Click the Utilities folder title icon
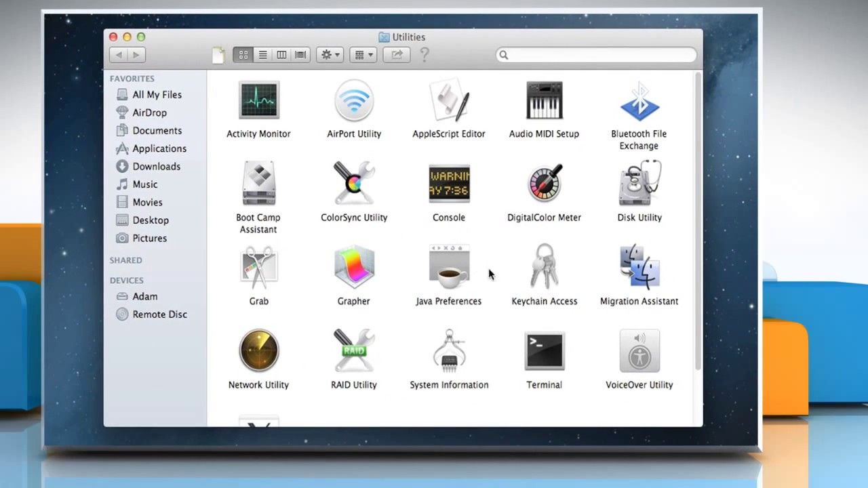The image size is (868, 488). [384, 37]
